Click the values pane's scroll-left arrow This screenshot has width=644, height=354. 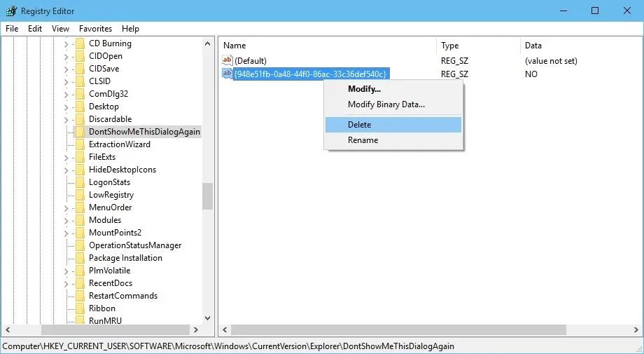pos(225,329)
